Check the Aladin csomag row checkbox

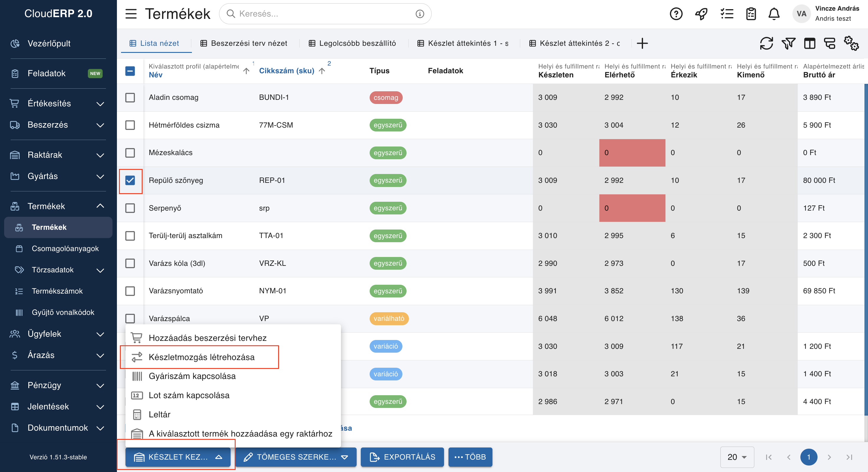pos(130,97)
